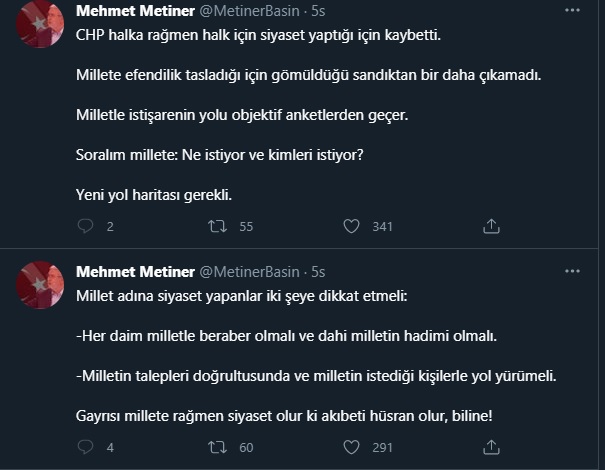Viewport: 605px width, 470px height.
Task: Open more options menu on second tweet
Action: click(x=571, y=270)
